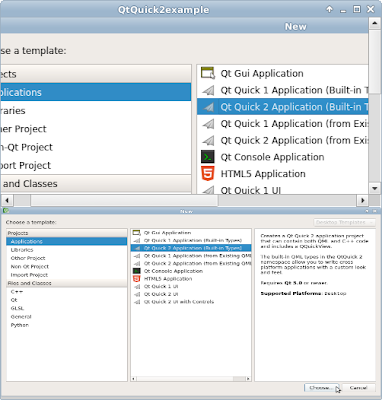Click the Choose... button

(321, 388)
